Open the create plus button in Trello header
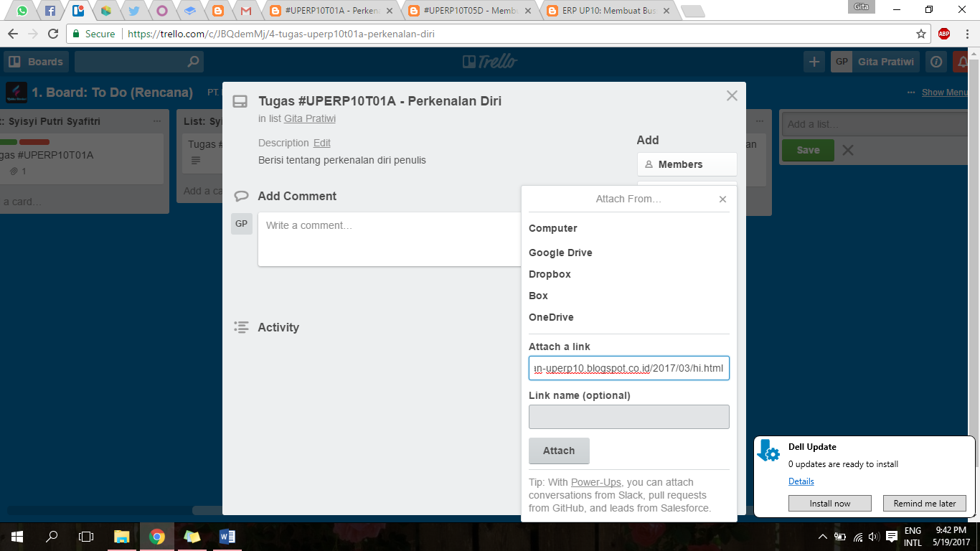 click(x=814, y=62)
